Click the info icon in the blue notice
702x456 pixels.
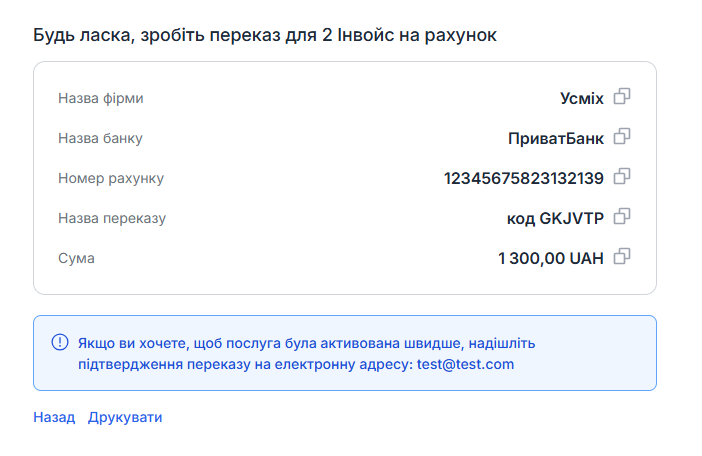[59, 343]
